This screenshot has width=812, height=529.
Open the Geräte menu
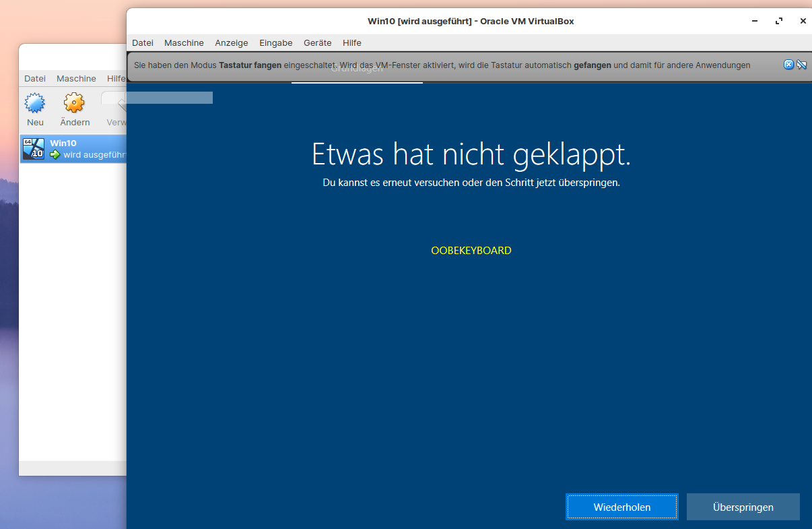(317, 42)
